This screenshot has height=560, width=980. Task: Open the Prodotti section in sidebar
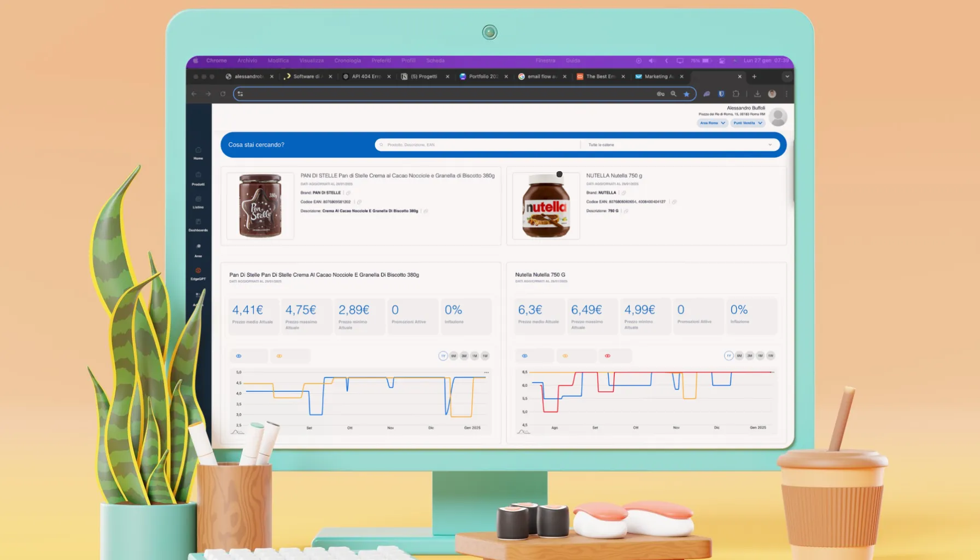(198, 178)
